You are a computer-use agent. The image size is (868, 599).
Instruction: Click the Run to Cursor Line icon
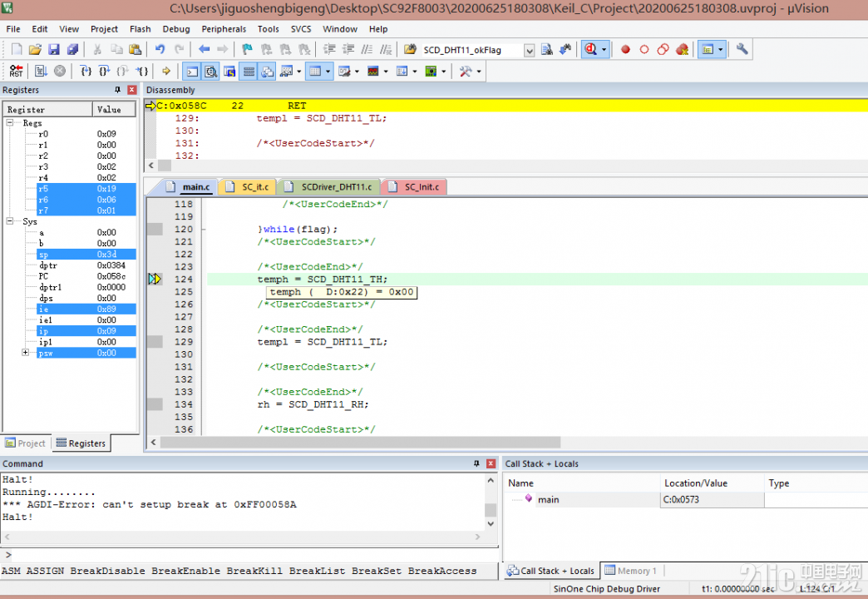142,72
